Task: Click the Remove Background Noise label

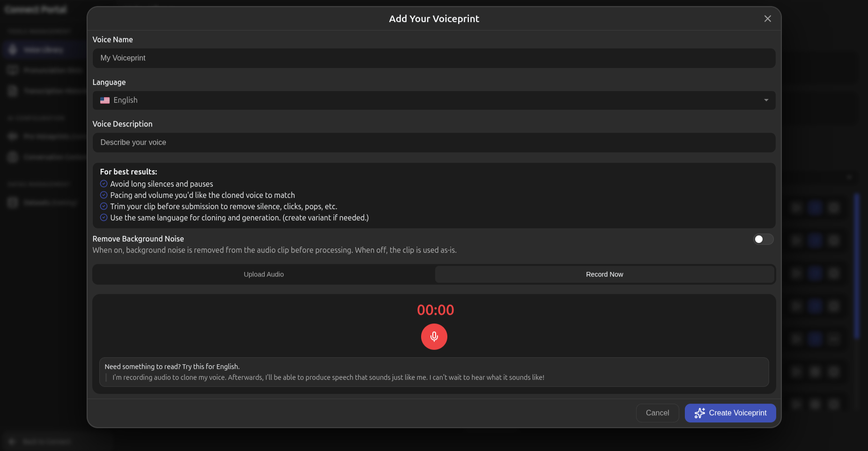Action: (138, 239)
